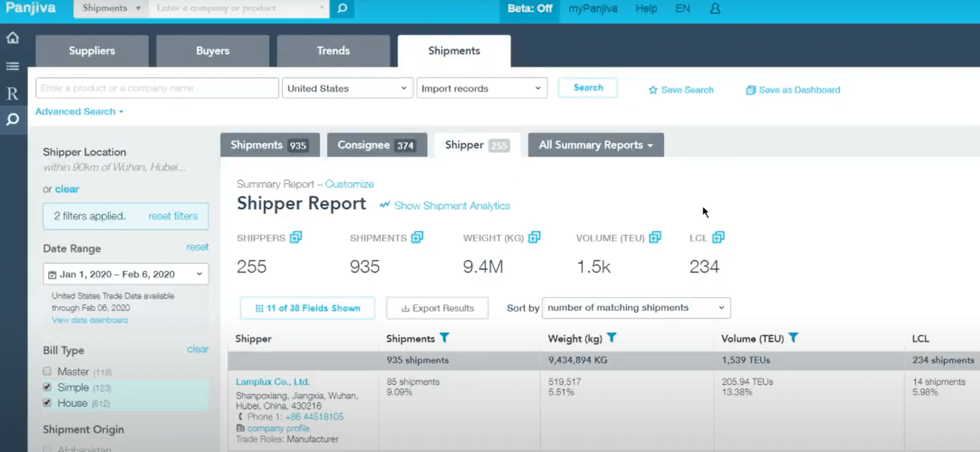Open the United States country dropdown
This screenshot has height=452, width=980.
[x=347, y=88]
